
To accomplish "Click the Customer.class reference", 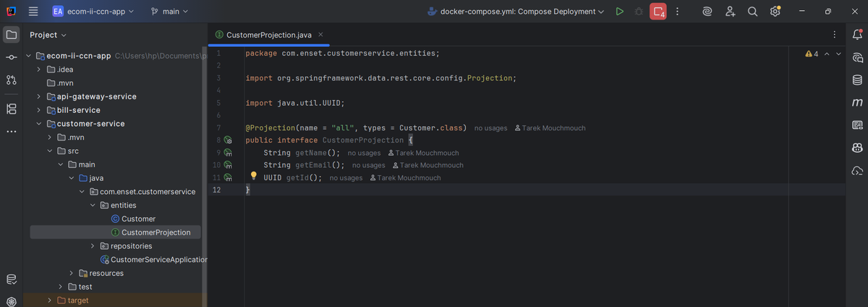I will pyautogui.click(x=432, y=128).
